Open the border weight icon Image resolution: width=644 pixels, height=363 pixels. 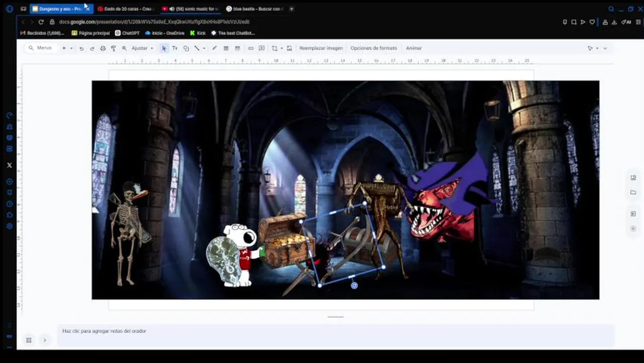[x=226, y=48]
